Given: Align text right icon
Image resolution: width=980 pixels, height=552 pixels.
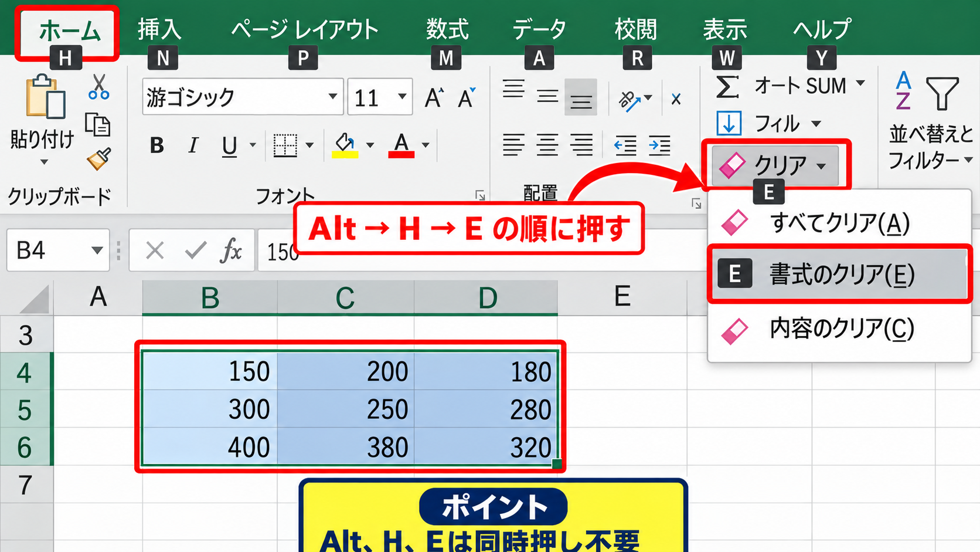Looking at the screenshot, I should pyautogui.click(x=581, y=145).
